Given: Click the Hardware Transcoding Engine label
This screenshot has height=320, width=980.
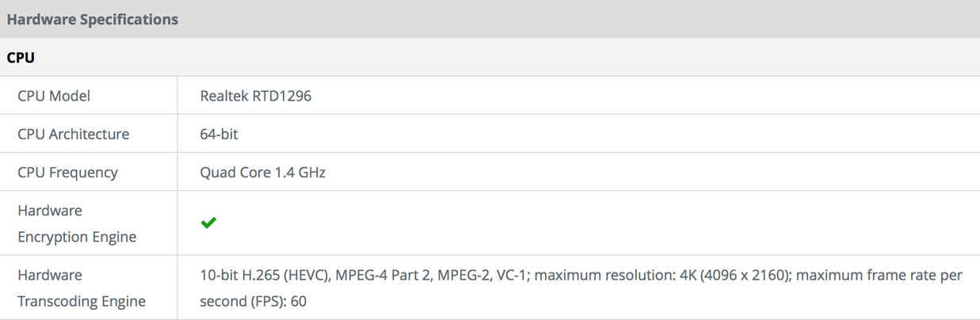Looking at the screenshot, I should coord(82,288).
